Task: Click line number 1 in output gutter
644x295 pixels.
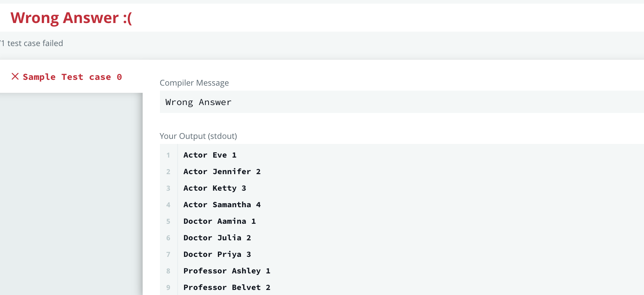Action: coord(168,155)
